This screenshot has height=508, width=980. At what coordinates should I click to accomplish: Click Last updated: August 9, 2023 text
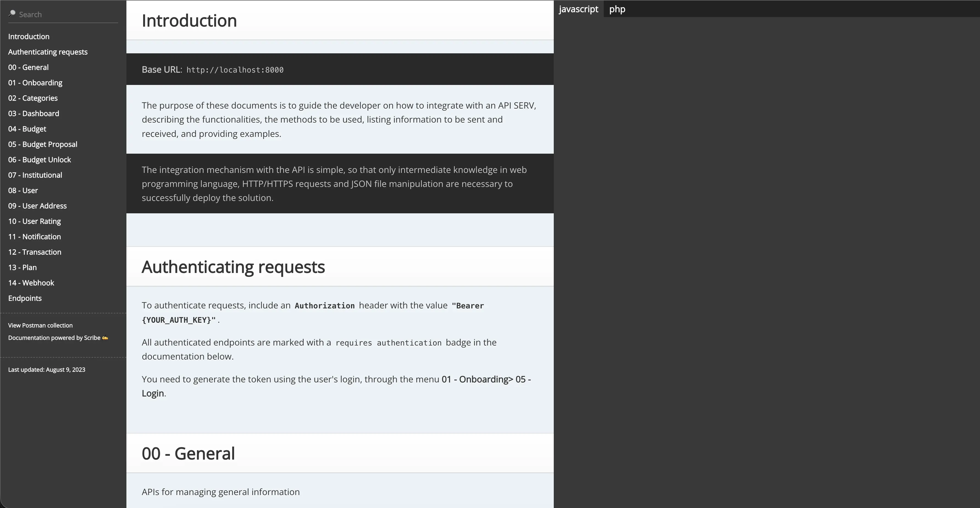(47, 370)
